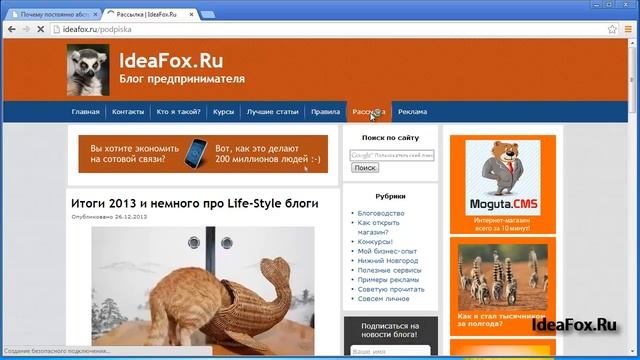This screenshot has height=360, width=640.
Task: Open the 'Правила' menu item
Action: click(325, 112)
